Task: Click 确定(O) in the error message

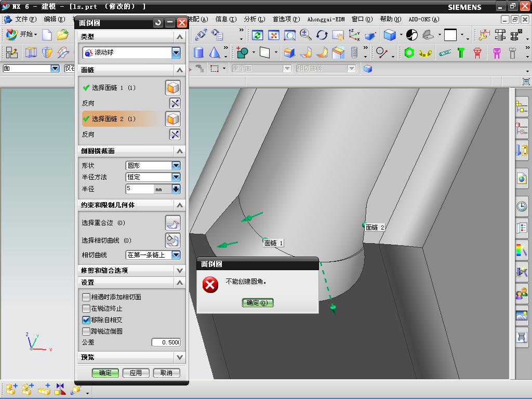Action: (x=258, y=303)
